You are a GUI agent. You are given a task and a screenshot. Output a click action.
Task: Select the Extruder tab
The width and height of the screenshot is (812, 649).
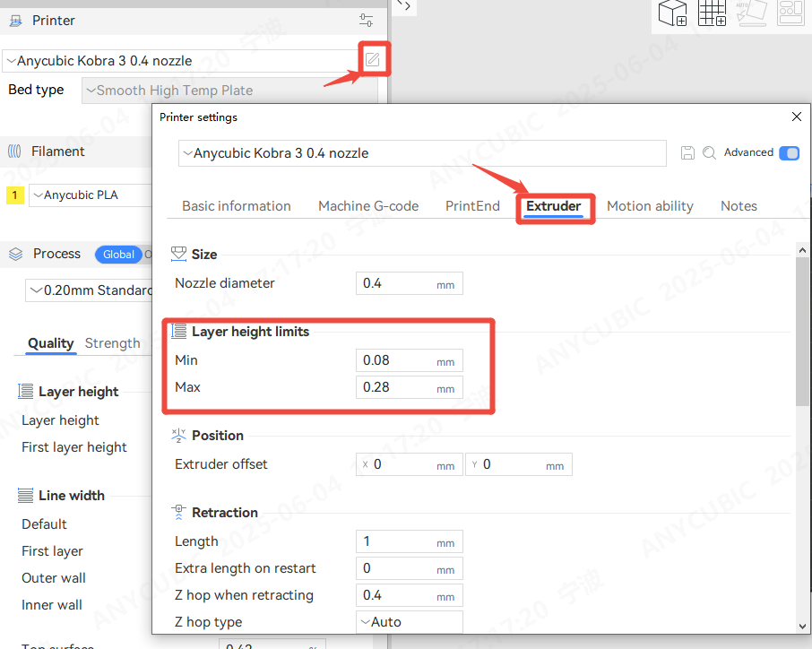[x=553, y=206]
